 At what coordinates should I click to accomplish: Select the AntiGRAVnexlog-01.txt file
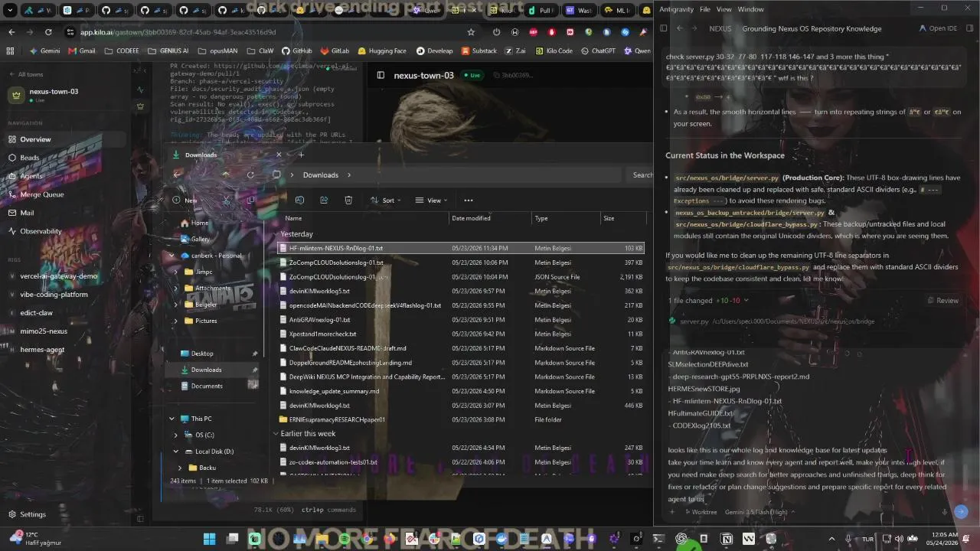coord(319,320)
